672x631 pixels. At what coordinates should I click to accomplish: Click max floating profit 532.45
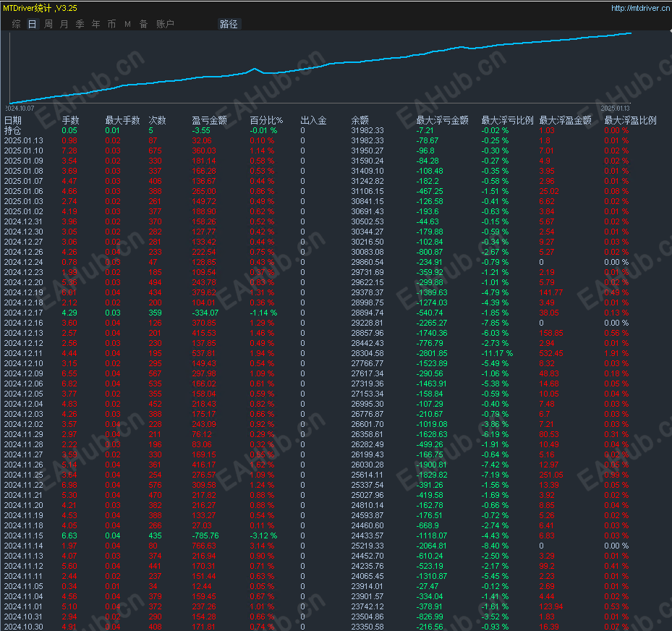pyautogui.click(x=551, y=353)
